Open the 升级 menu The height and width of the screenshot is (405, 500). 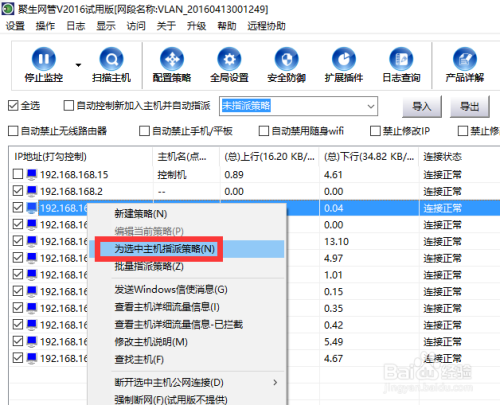(x=197, y=26)
